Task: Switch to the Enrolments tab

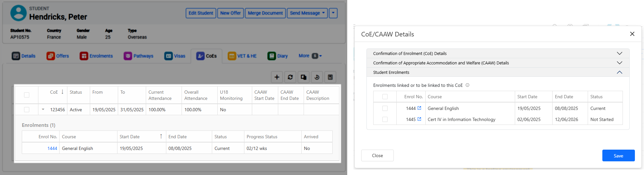Action: 96,56
